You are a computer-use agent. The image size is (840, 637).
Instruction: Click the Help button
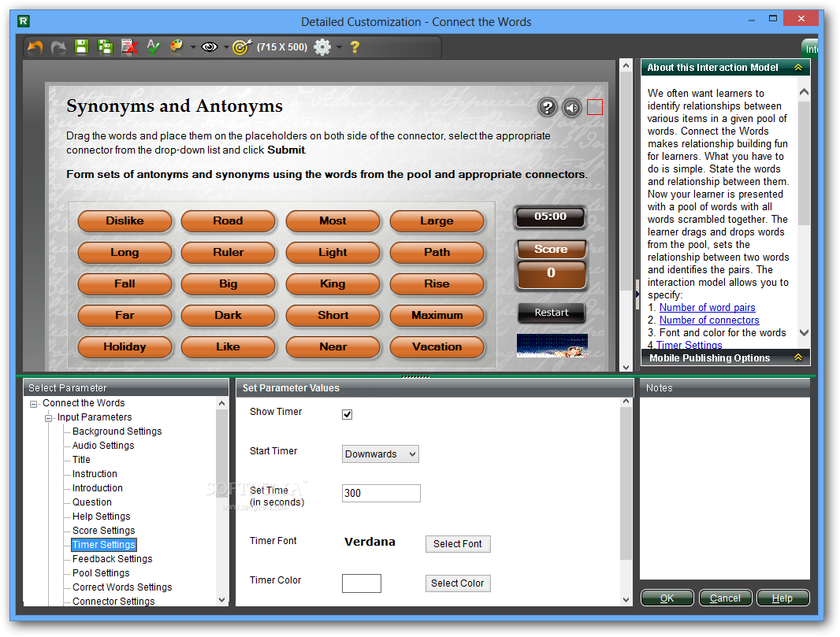[782, 598]
